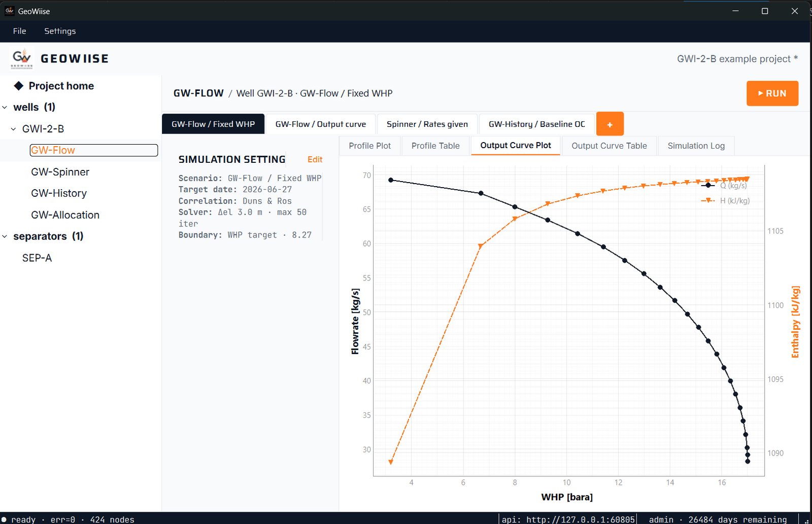Image resolution: width=812 pixels, height=524 pixels.
Task: Click the bottom-right resize grip icon in the status bar
Action: (806, 520)
